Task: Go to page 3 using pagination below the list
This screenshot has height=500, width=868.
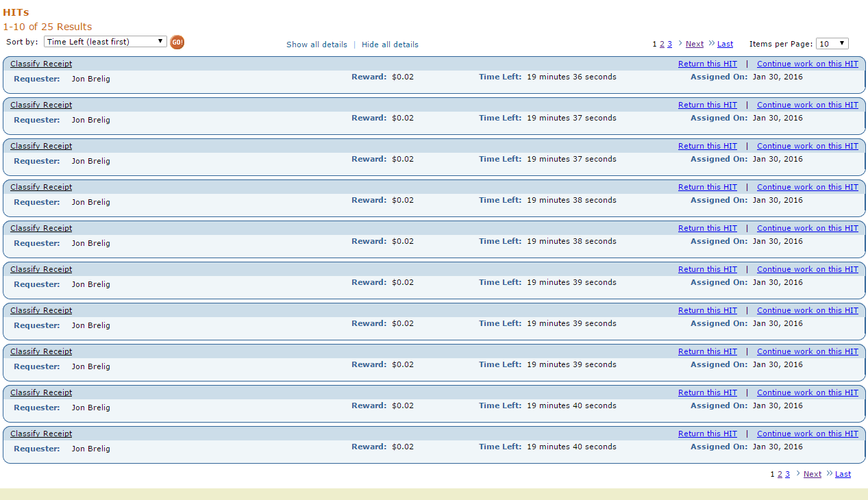Action: 787,474
